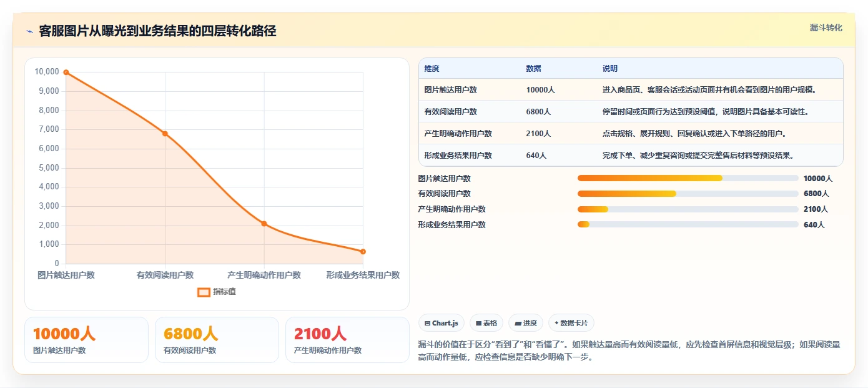Viewport: 868px width, 388px height.
Task: Select the Chart.js tag chip
Action: (x=441, y=323)
